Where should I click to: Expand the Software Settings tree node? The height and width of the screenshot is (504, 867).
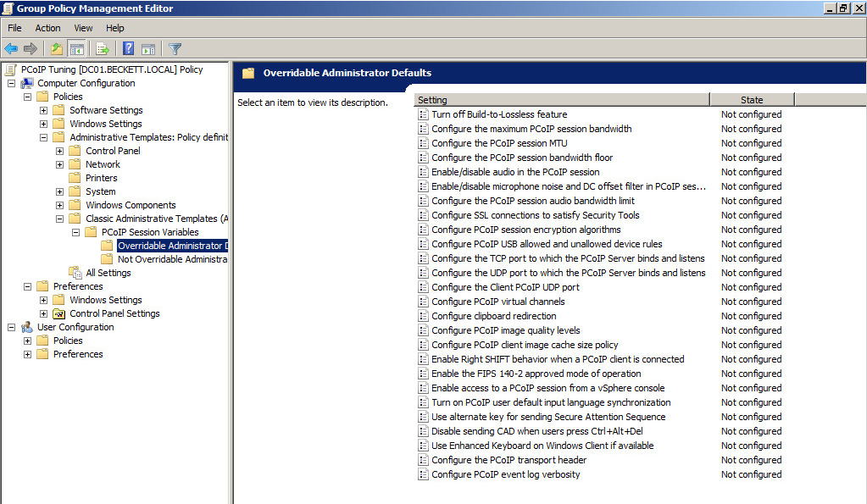[x=44, y=110]
